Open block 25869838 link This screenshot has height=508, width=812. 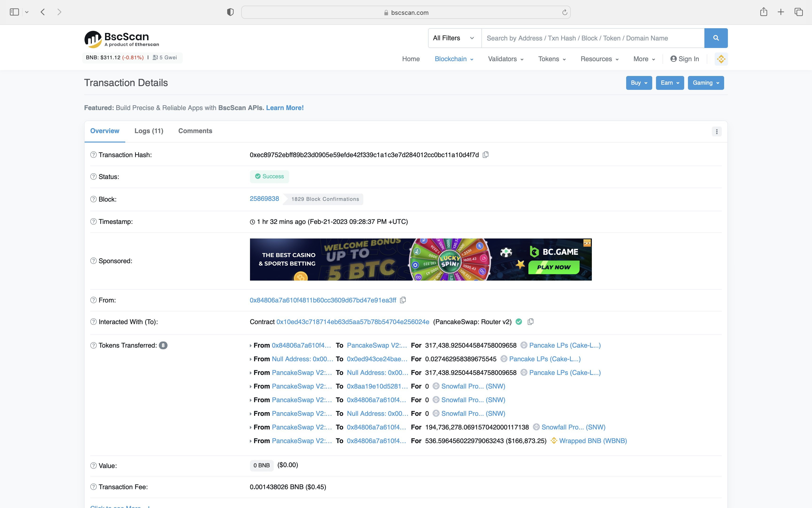point(264,198)
